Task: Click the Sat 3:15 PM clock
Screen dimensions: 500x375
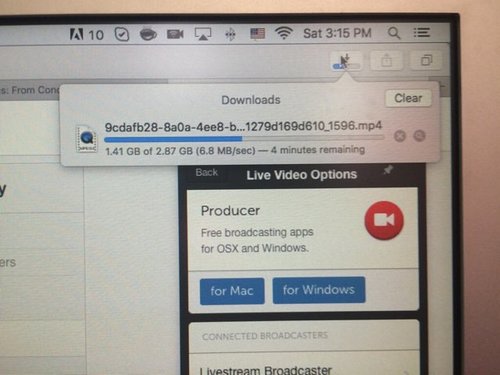Action: point(337,33)
